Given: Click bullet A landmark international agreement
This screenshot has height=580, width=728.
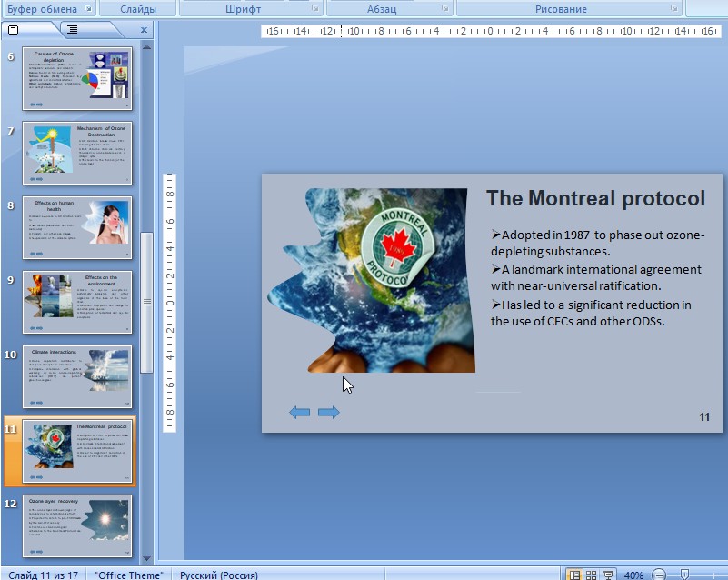Looking at the screenshot, I should 596,277.
